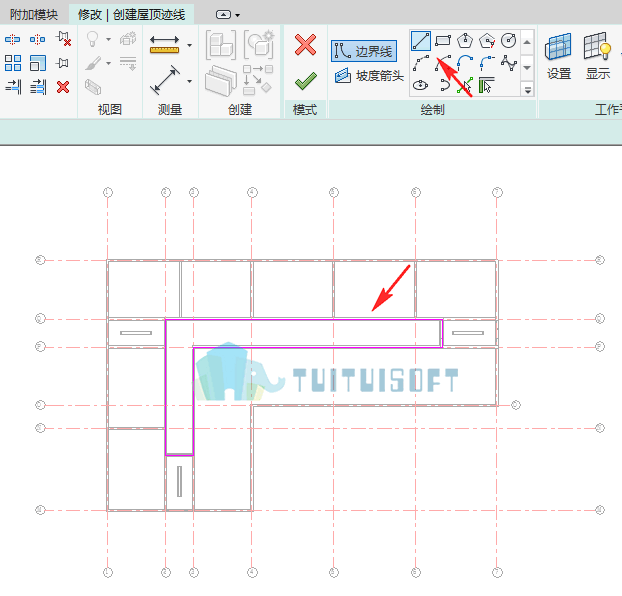Screen dimensions: 622x596
Task: Select the Partial Ellipse draw tool
Action: click(444, 85)
